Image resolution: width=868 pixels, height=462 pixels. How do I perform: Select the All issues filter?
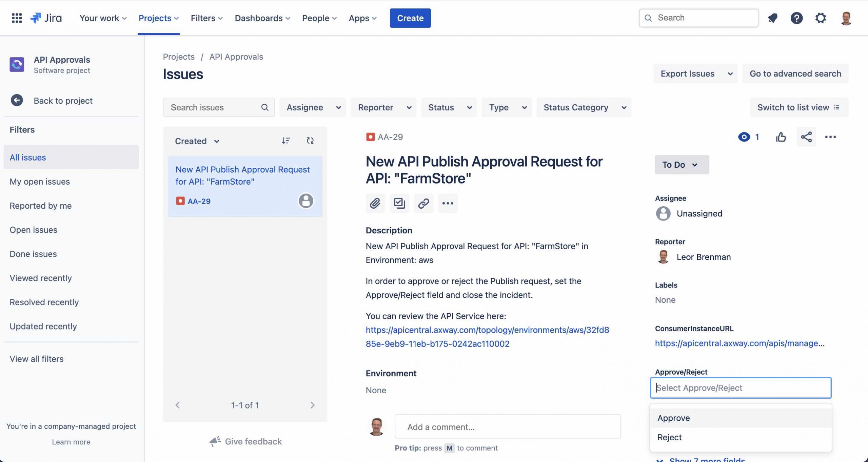point(71,157)
